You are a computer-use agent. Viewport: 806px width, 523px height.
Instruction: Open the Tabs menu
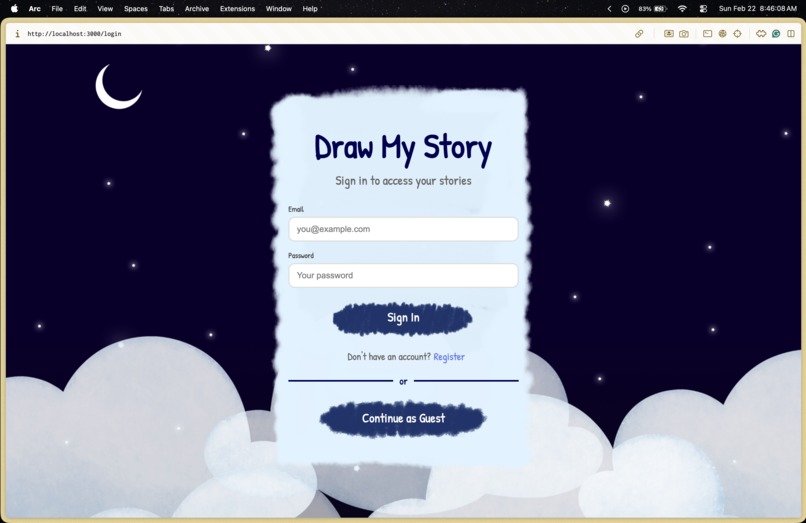pyautogui.click(x=166, y=8)
